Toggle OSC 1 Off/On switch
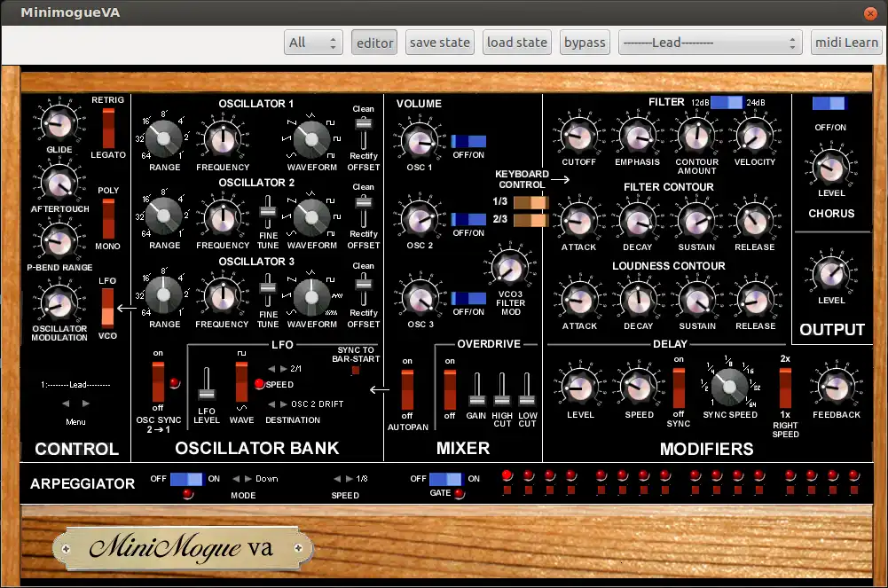 pos(468,142)
